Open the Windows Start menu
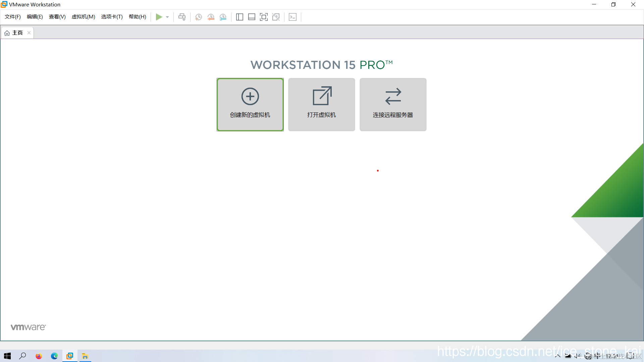Image resolution: width=644 pixels, height=362 pixels. click(7, 356)
